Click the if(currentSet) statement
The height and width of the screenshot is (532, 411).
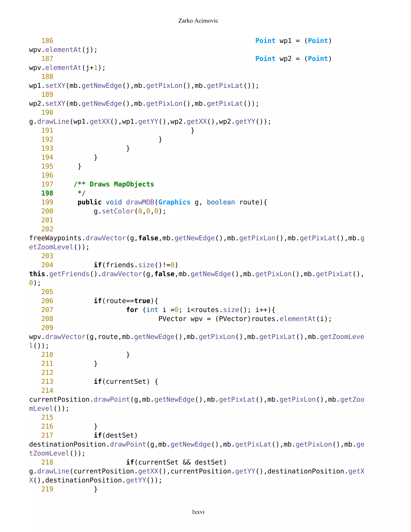(x=121, y=381)
